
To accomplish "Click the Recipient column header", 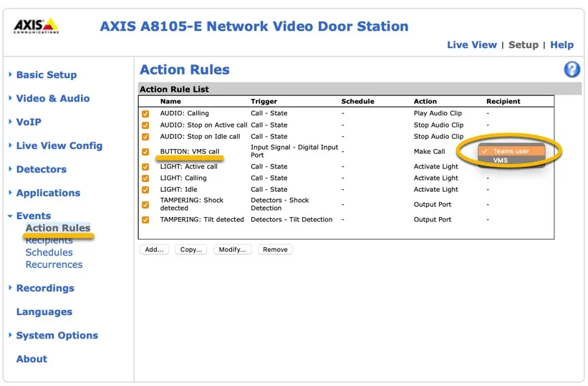I will point(503,101).
